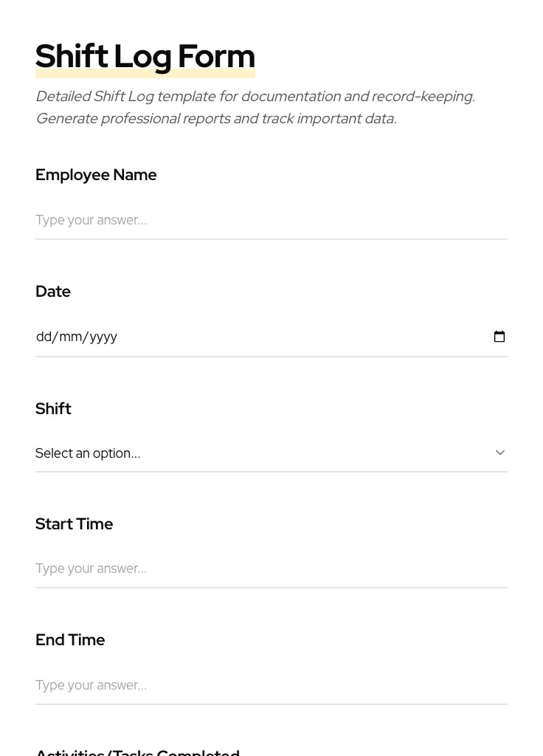Click the chevron icon on the Shift dropdown
The width and height of the screenshot is (543, 756).
pos(499,453)
